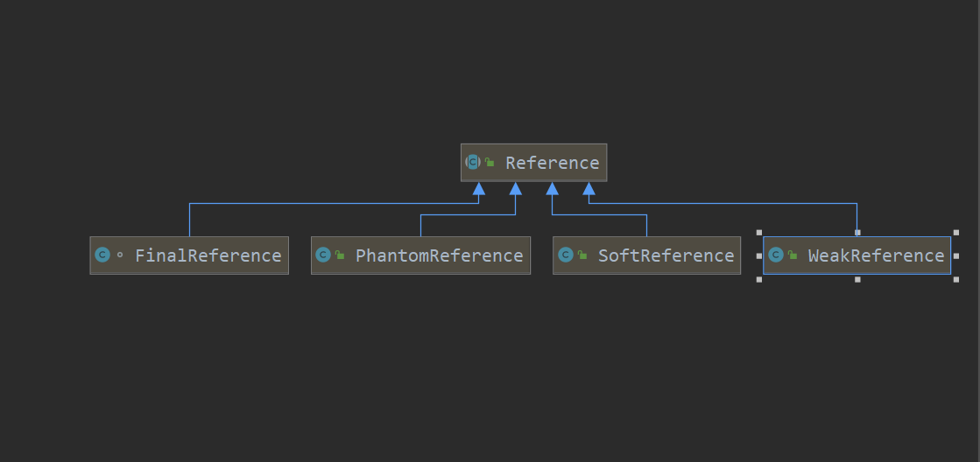Click the public lock icon on Reference
The height and width of the screenshot is (462, 980).
(x=490, y=163)
